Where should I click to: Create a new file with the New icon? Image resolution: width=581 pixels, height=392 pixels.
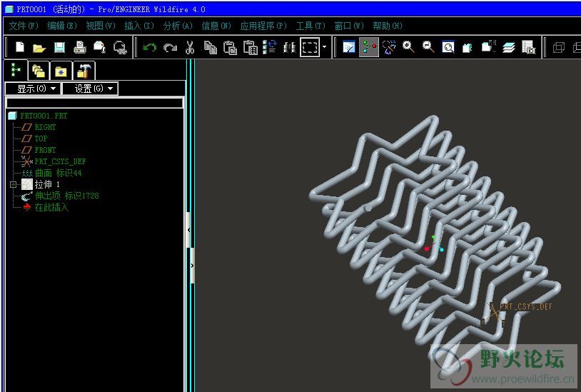20,47
